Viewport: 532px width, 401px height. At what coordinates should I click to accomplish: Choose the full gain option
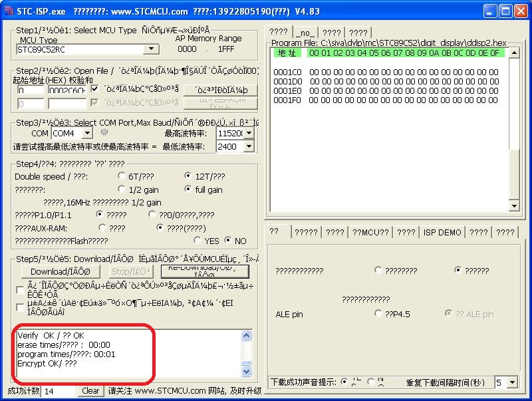pos(188,189)
